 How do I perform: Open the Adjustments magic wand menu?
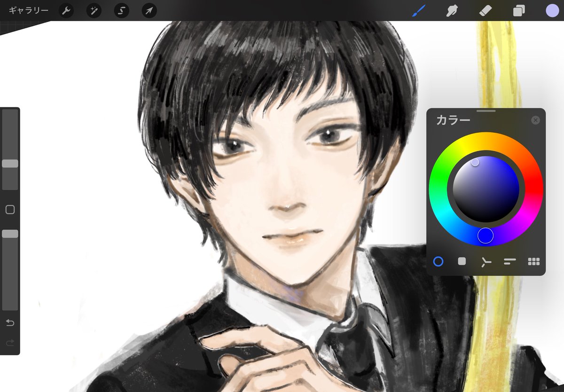click(94, 10)
